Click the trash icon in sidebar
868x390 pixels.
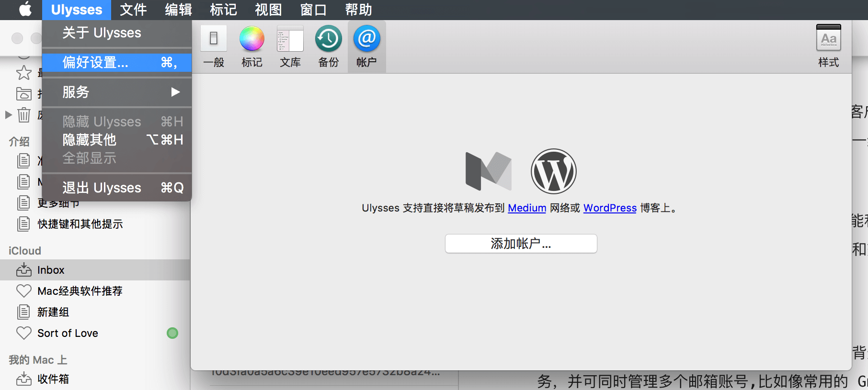[24, 115]
